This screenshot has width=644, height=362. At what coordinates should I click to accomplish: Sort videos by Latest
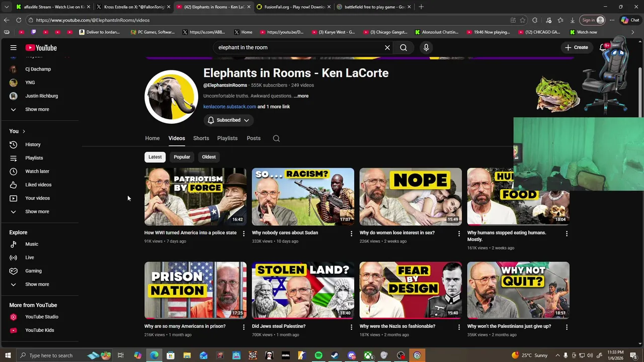155,157
